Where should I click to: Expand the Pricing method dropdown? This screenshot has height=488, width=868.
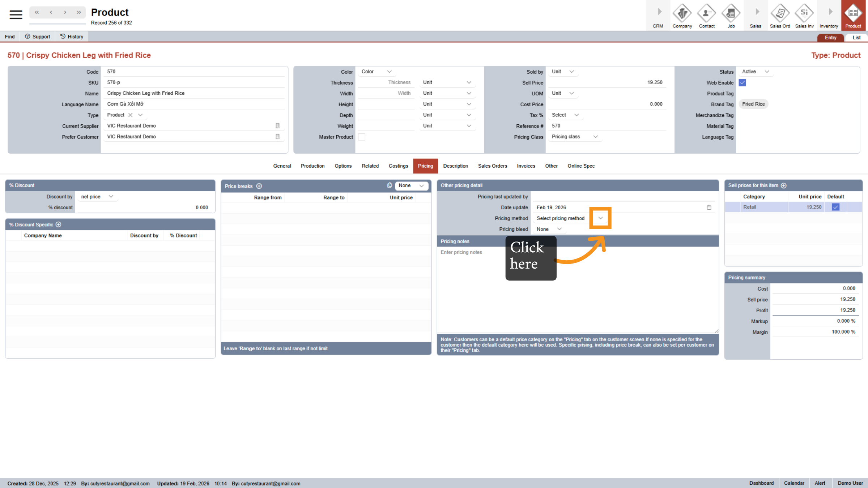point(600,218)
